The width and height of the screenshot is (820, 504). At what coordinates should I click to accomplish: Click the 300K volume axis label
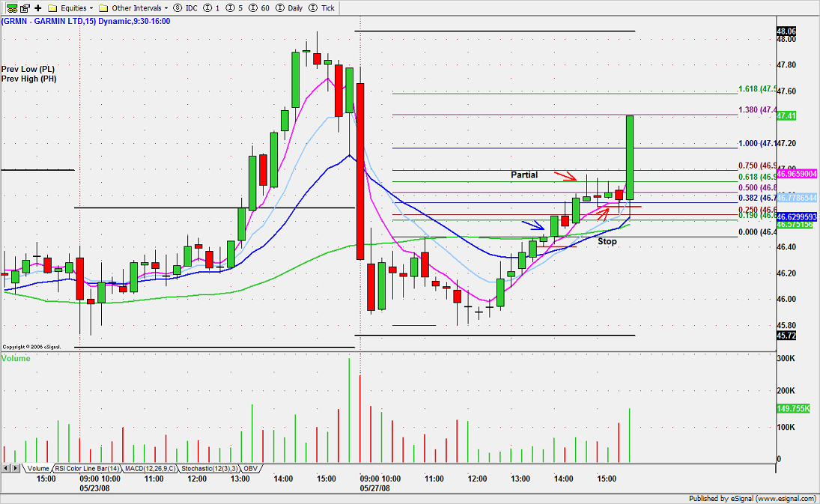[x=786, y=359]
